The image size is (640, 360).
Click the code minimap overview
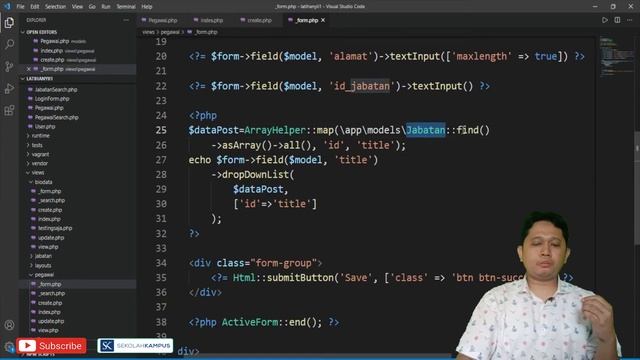coord(616,57)
